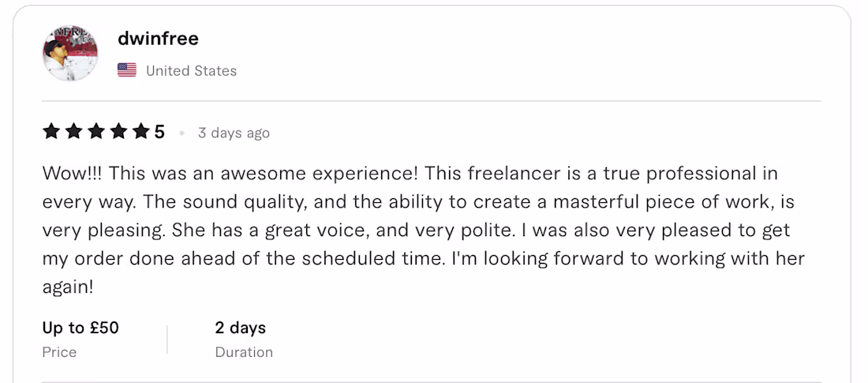Click the Duration label
This screenshot has width=868, height=383.
tap(244, 352)
